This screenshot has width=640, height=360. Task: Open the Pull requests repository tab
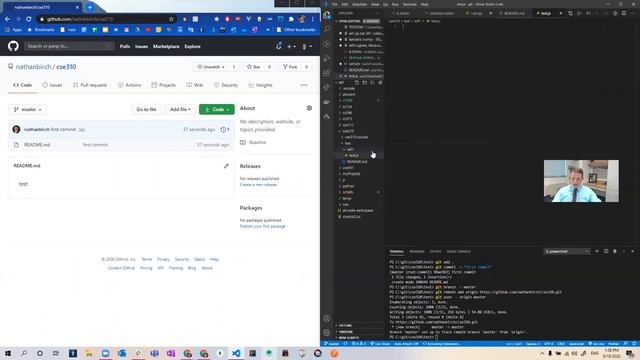(90, 85)
